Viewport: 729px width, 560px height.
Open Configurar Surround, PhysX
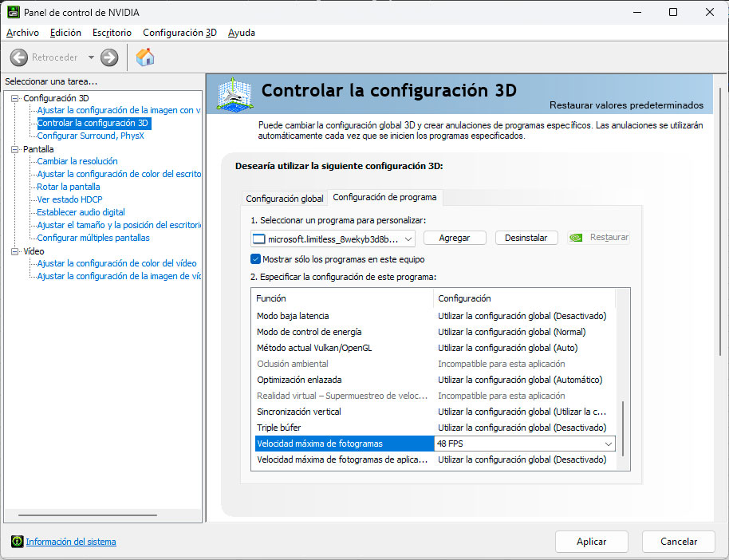pos(91,136)
